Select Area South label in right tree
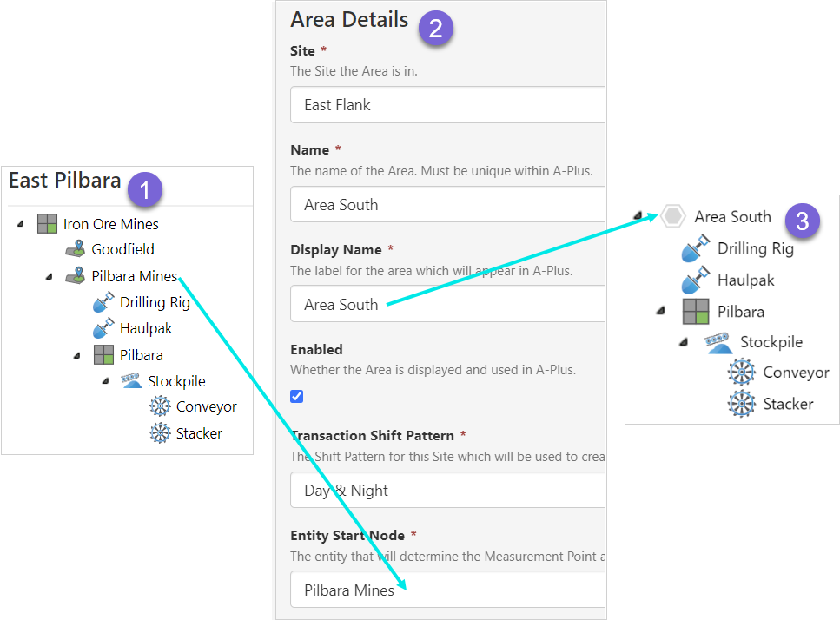Image resolution: width=840 pixels, height=620 pixels. pos(733,216)
